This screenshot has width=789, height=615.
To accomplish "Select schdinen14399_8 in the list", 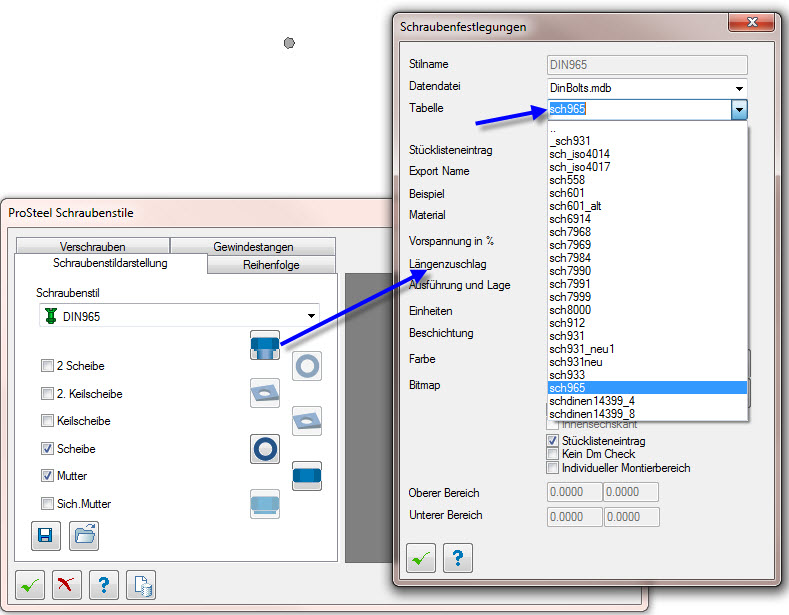I will point(647,414).
